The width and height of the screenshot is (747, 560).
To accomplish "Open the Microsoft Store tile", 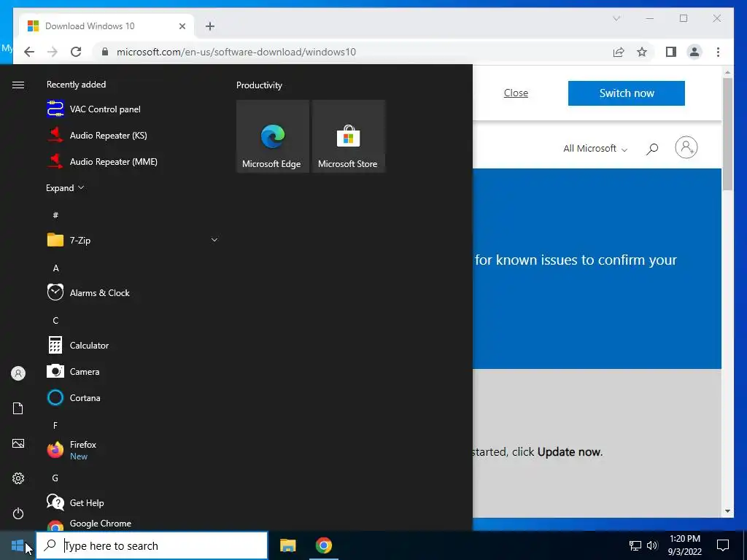I will 348,136.
